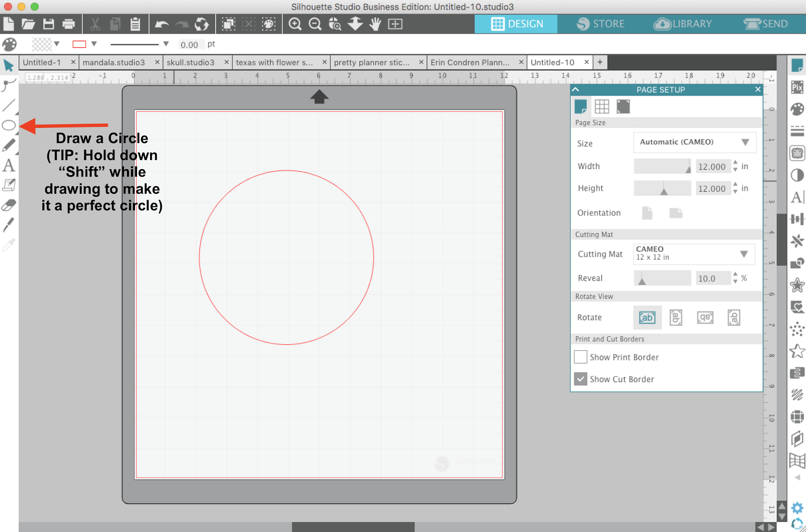Enable Show Print Border
The width and height of the screenshot is (806, 532).
(580, 357)
